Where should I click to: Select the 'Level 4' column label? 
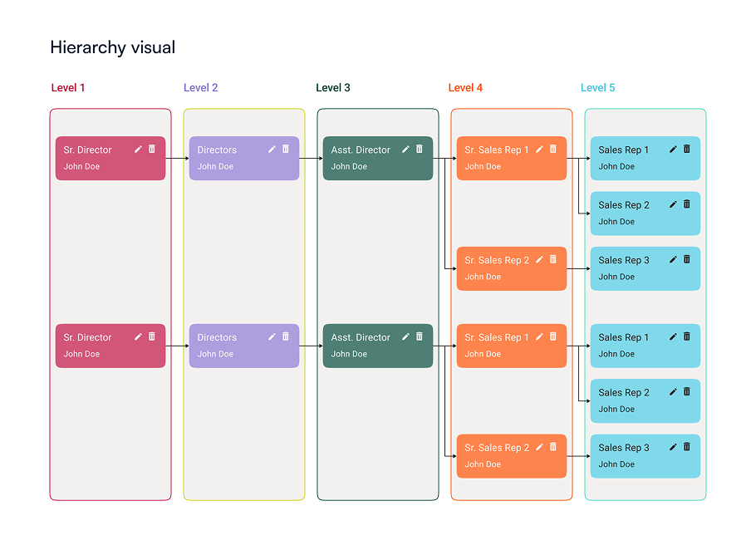(x=465, y=88)
